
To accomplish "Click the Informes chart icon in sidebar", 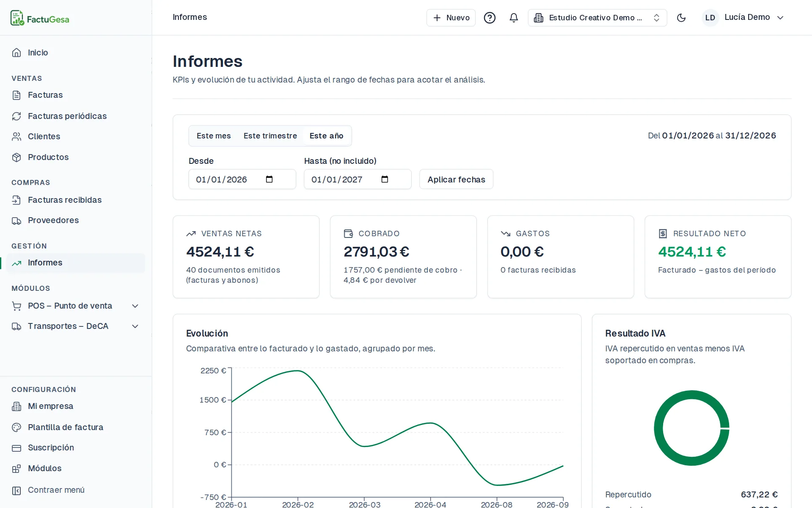I will click(16, 263).
